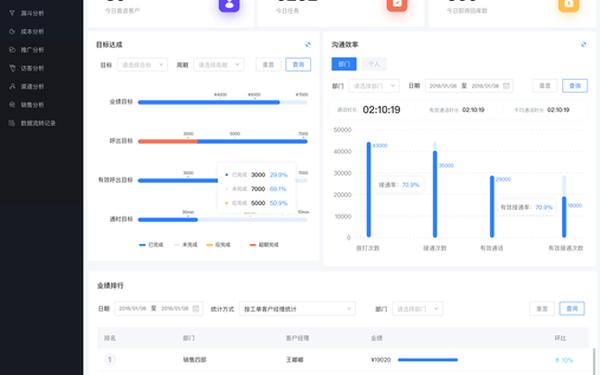Image resolution: width=600 pixels, height=375 pixels.
Task: Click 重置 button in 目标达成 panel
Action: 268,65
